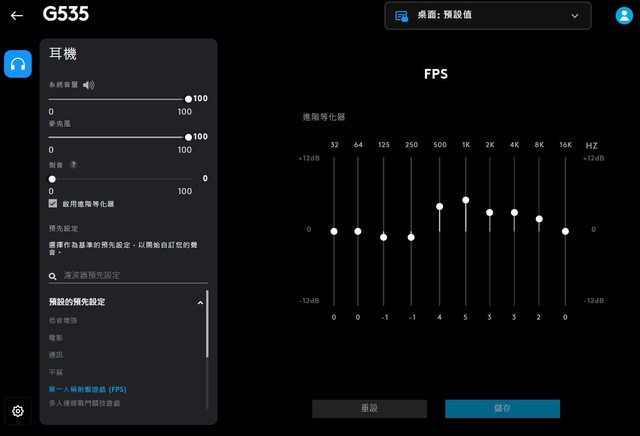Image resolution: width=640 pixels, height=436 pixels.
Task: Click the 濾波器預先設定 search field
Action: (130, 275)
